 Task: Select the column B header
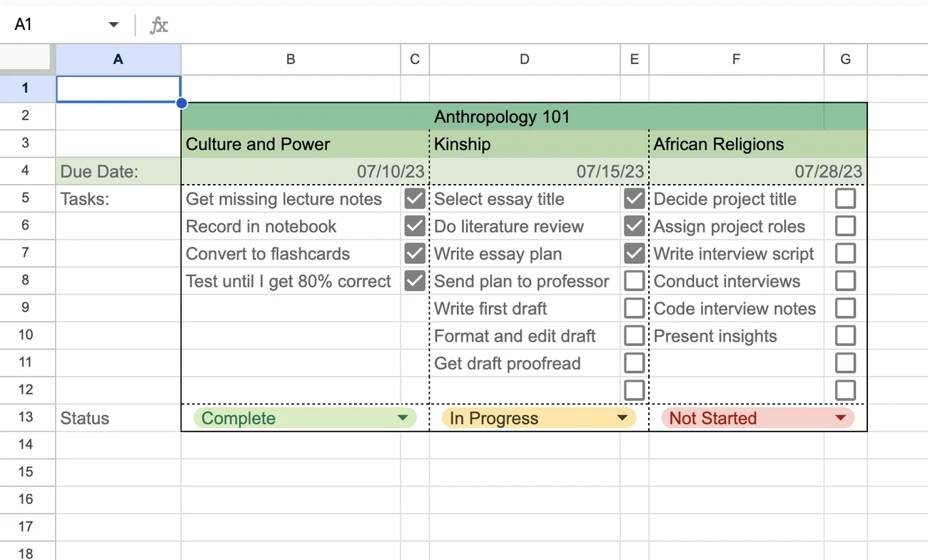coord(291,59)
